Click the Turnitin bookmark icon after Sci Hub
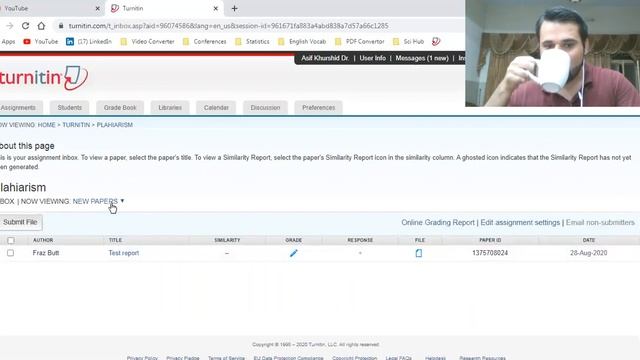The image size is (640, 360). tap(436, 42)
